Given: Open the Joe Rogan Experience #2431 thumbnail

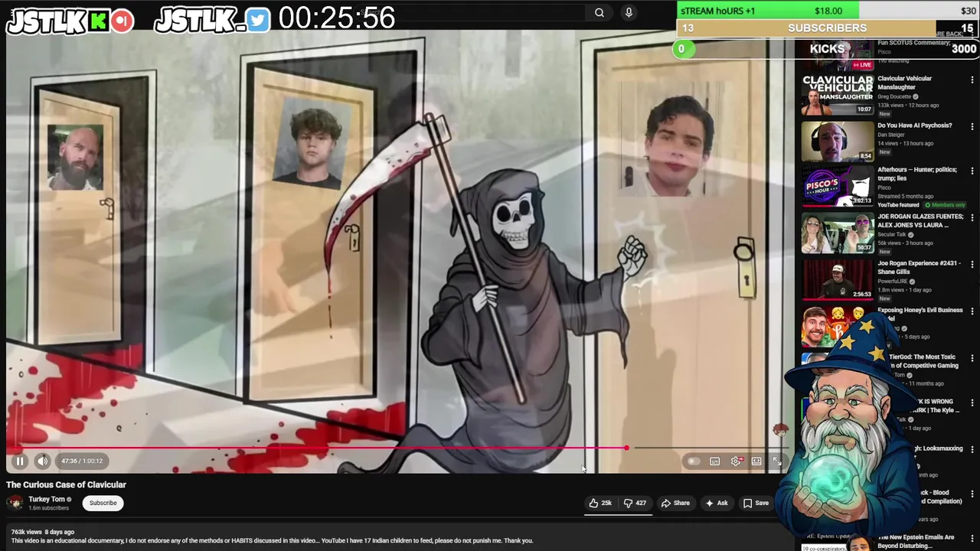Looking at the screenshot, I should pos(838,279).
